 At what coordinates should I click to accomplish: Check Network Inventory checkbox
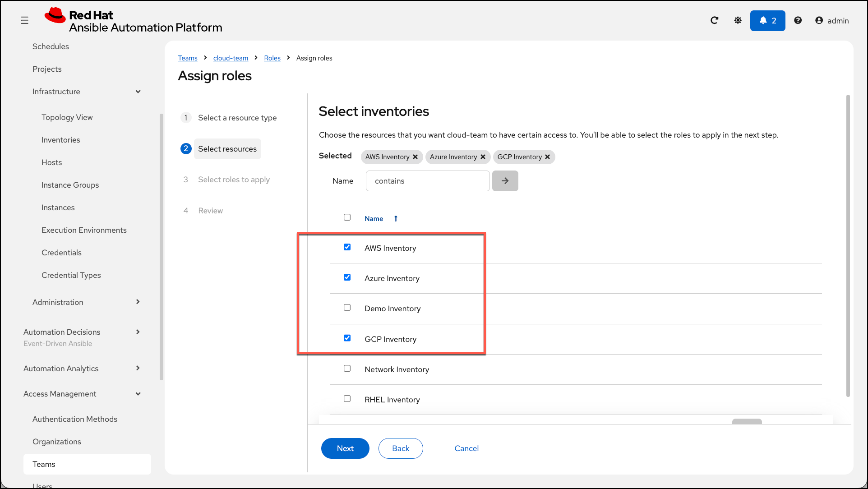tap(347, 369)
